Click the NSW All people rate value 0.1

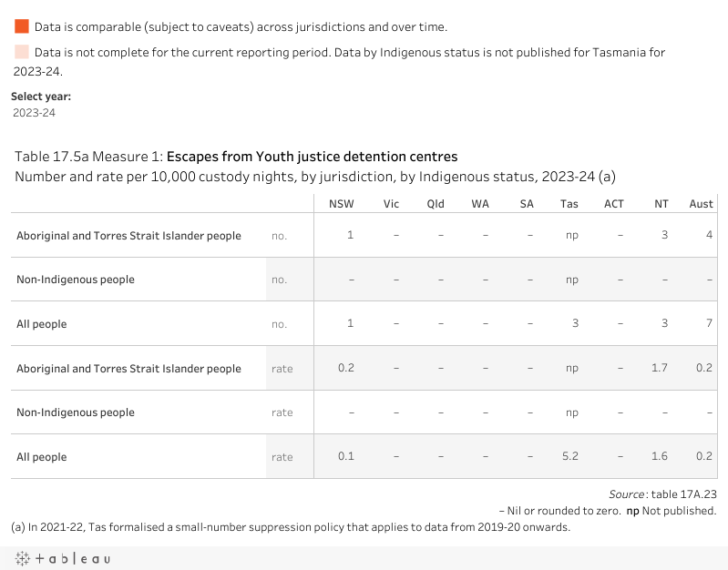(346, 456)
